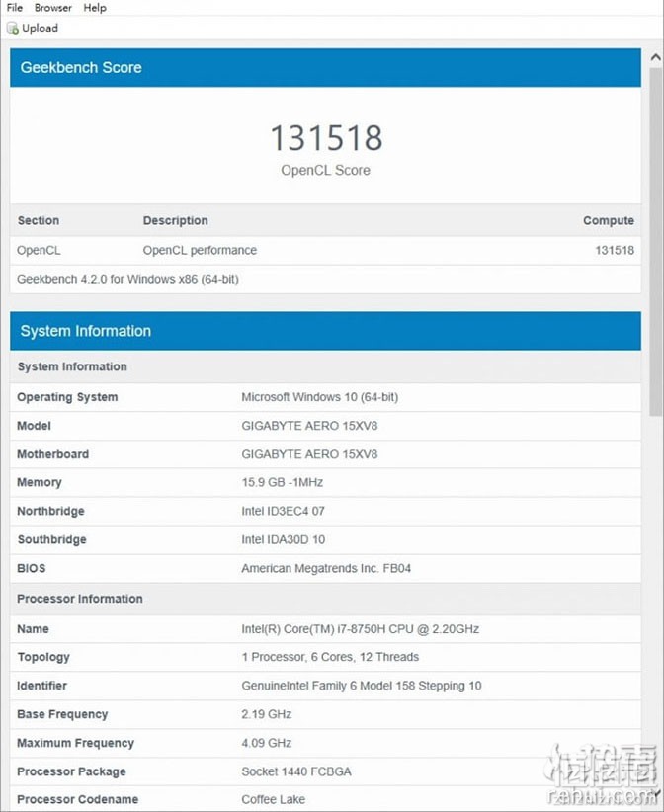Image resolution: width=664 pixels, height=812 pixels.
Task: Open the Help menu
Action: [95, 8]
